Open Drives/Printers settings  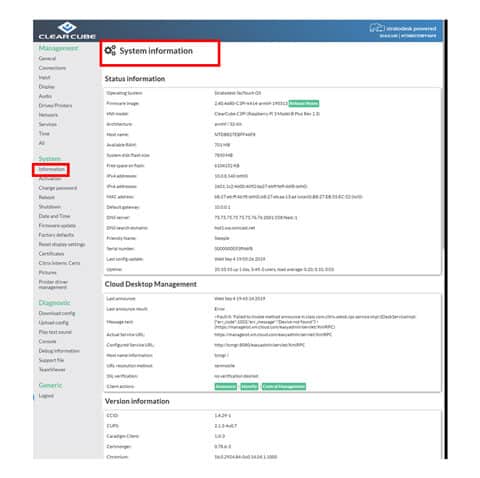tap(55, 105)
